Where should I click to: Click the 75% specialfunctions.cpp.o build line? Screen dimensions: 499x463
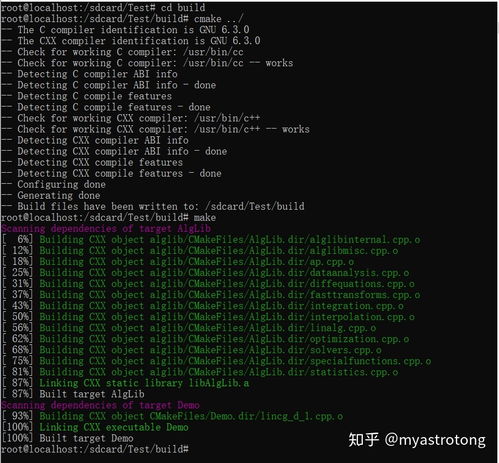point(216,361)
